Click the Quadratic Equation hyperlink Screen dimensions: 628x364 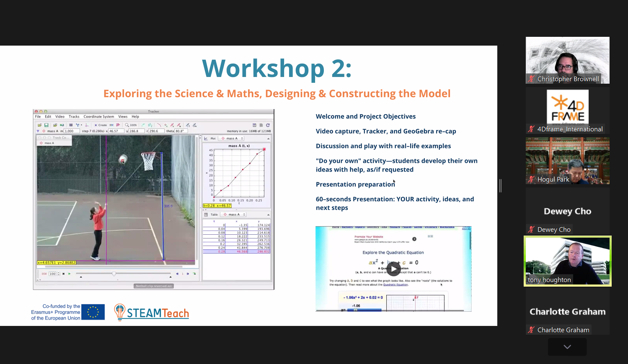[395, 285]
